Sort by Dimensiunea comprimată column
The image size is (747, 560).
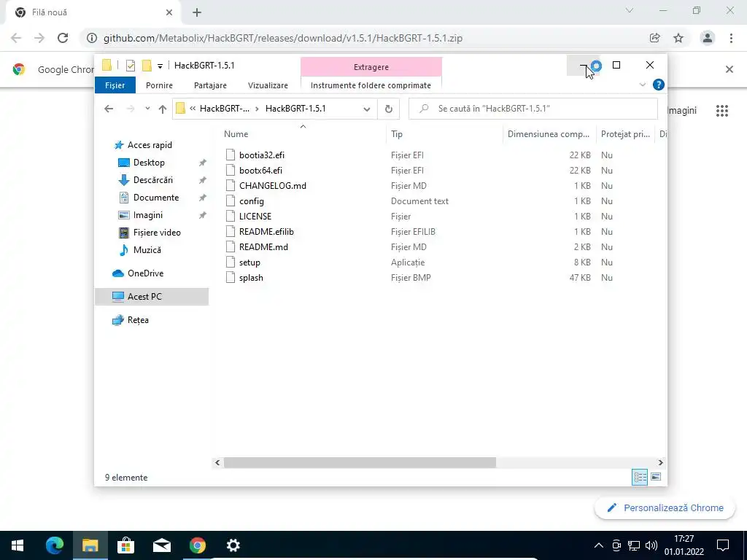549,134
